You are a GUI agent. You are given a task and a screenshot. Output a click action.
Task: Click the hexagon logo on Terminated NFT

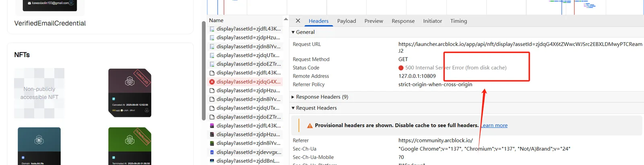point(130,140)
